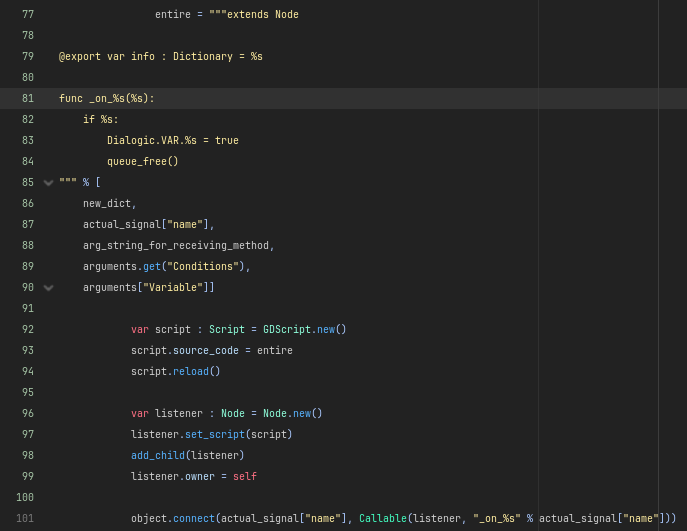Collapse the fold chevron on line 90

click(49, 288)
